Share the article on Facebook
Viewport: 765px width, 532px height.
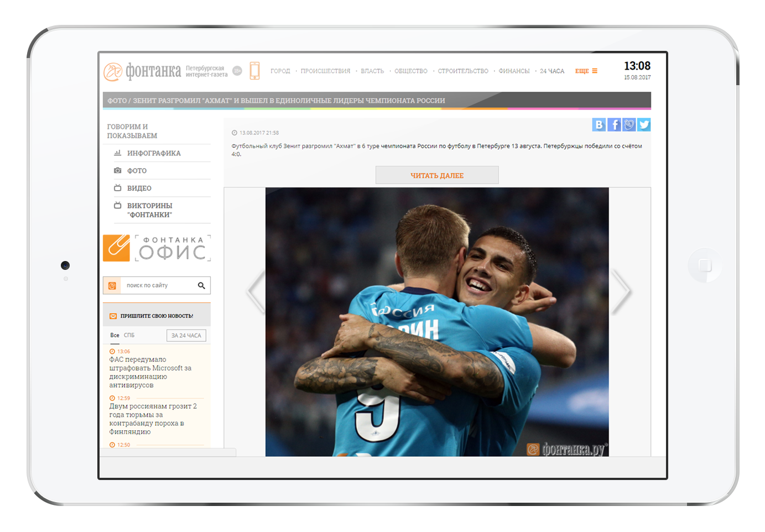point(614,124)
